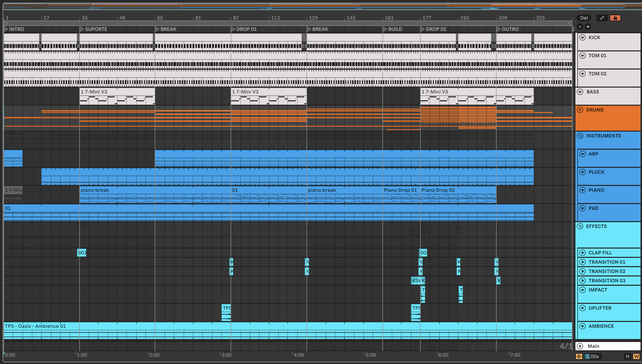Toggle the DRUMS group fold icon
This screenshot has width=642, height=364.
coord(580,110)
